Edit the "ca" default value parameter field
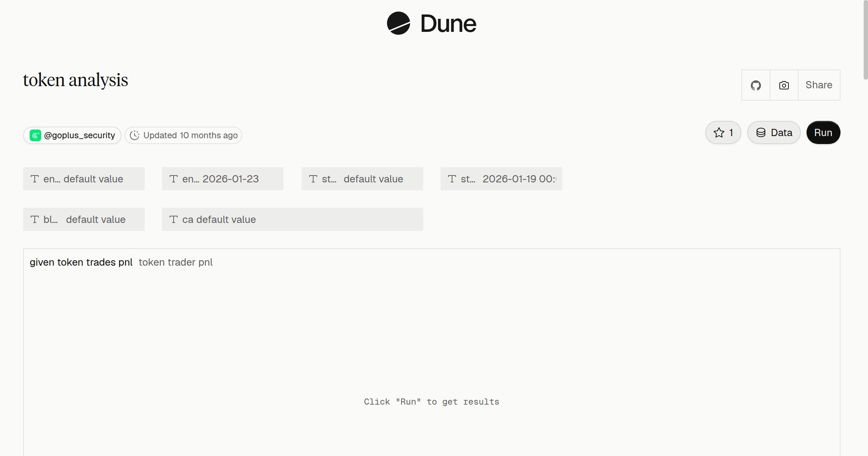Screen dimensions: 868x456 coord(293,219)
